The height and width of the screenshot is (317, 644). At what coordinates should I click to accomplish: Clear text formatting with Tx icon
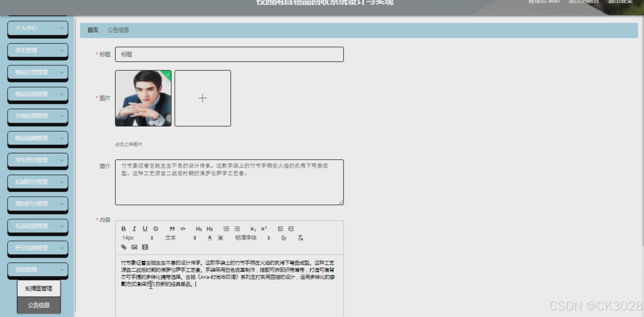tap(300, 238)
